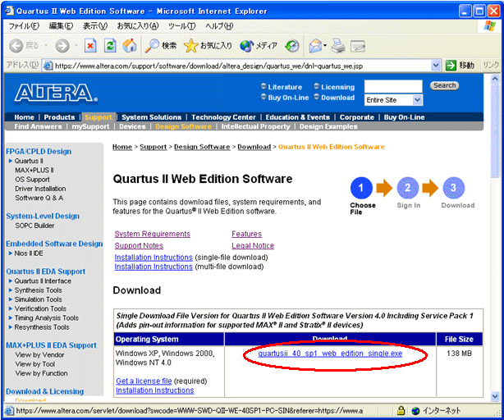Open the Favorites (お気に入り) star toolbar button
Viewport: 504px width, 420px height.
click(208, 46)
